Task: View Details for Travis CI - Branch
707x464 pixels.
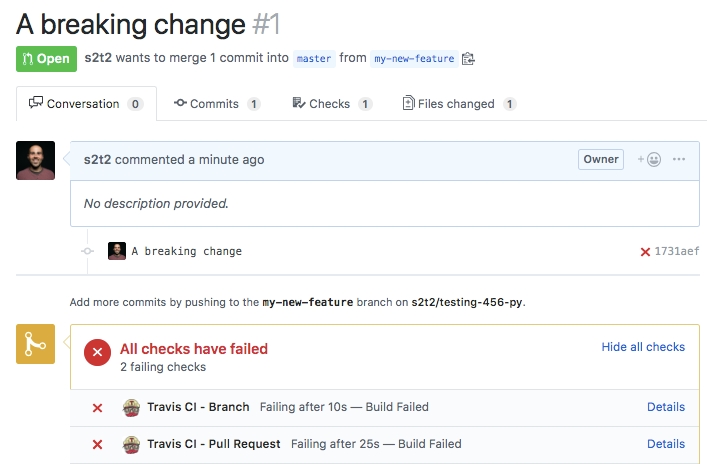Action: (x=666, y=407)
